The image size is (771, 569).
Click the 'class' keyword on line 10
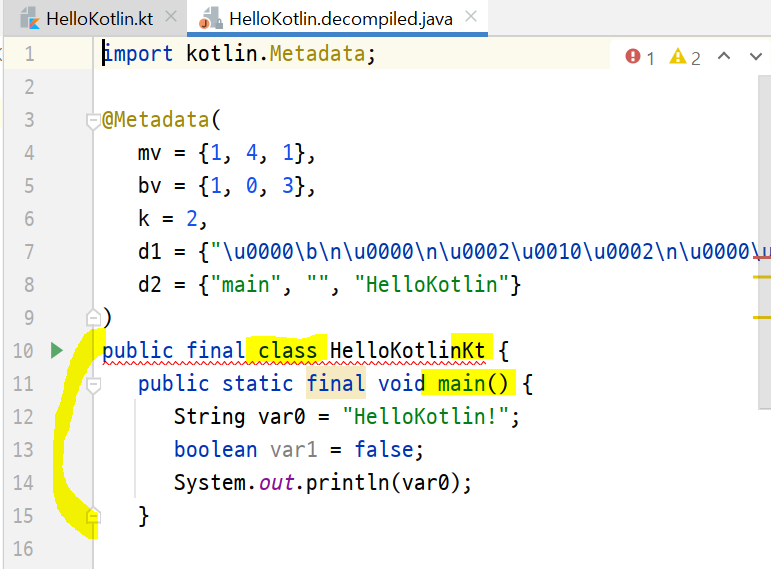click(x=288, y=351)
